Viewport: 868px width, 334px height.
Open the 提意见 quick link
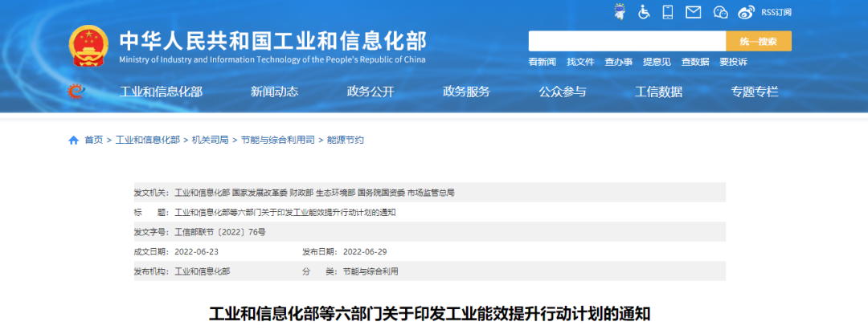[x=657, y=62]
